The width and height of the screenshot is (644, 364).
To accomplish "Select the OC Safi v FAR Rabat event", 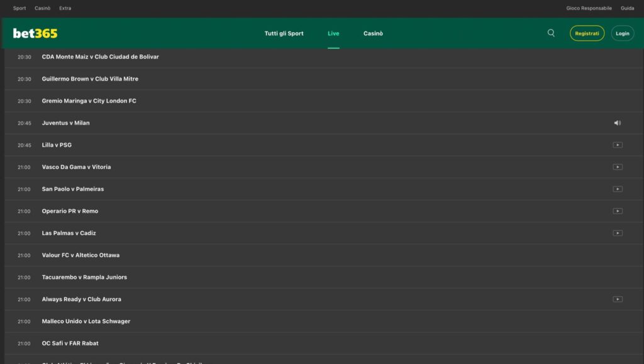I will (70, 344).
